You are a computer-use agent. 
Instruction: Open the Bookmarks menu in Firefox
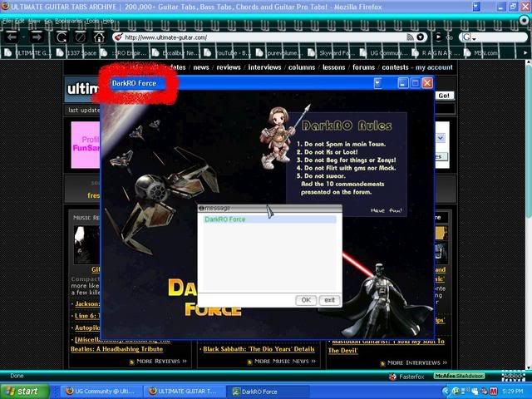(x=68, y=21)
